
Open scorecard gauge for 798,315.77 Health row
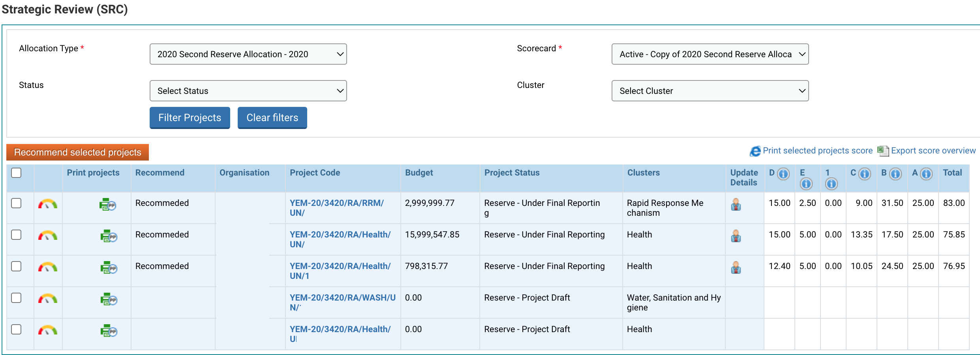click(48, 267)
